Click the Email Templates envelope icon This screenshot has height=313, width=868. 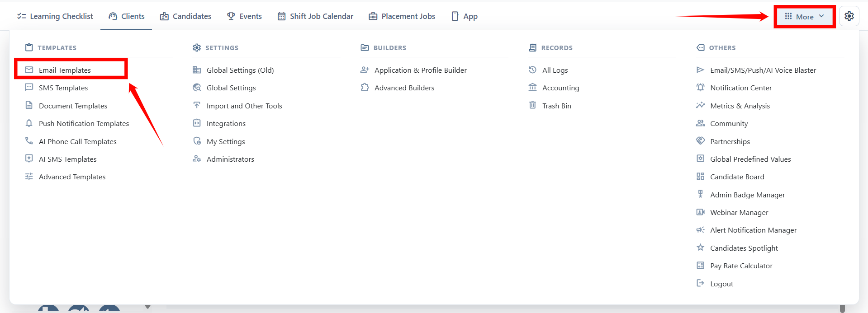pos(29,70)
